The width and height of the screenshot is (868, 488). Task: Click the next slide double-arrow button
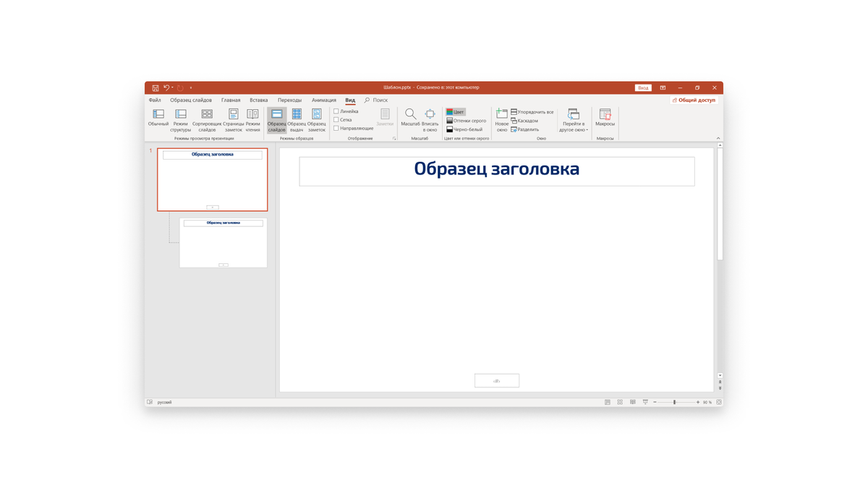720,389
